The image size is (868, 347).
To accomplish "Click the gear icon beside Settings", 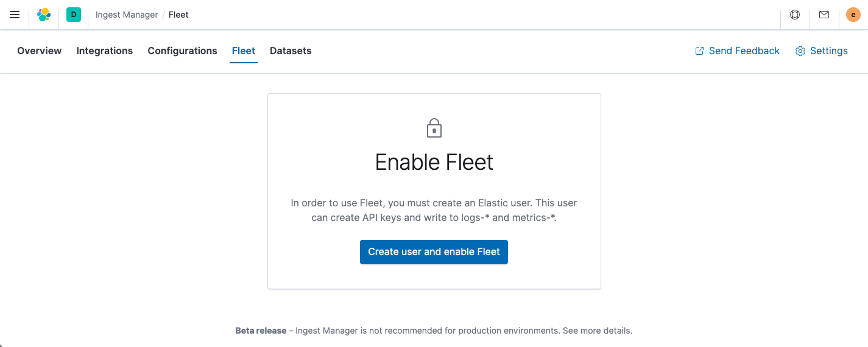I will point(800,51).
